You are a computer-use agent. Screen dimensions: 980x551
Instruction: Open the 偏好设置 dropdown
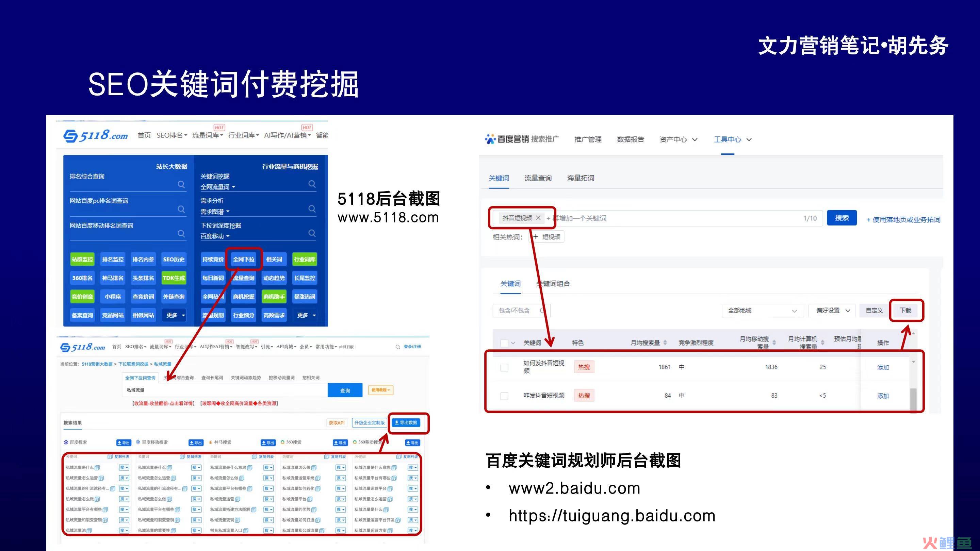pos(832,311)
